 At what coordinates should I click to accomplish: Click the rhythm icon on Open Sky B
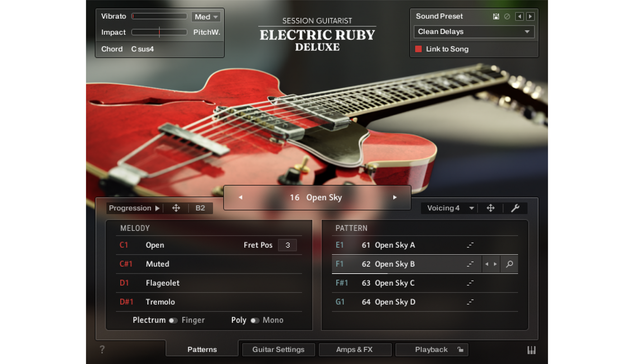coord(470,264)
